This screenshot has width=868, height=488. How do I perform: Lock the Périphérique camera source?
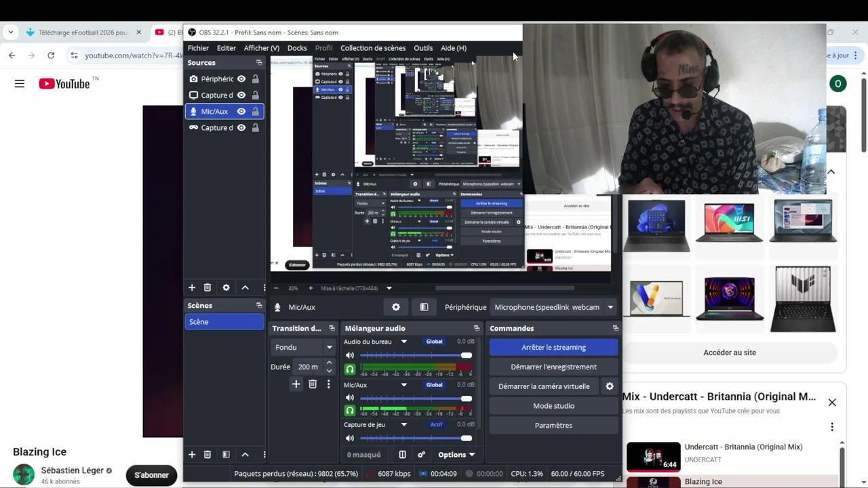point(255,79)
